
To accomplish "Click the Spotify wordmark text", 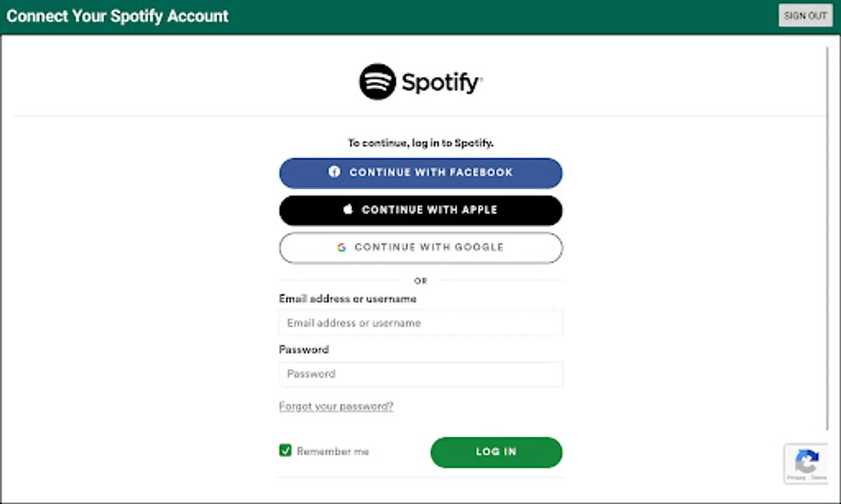I will tap(442, 82).
